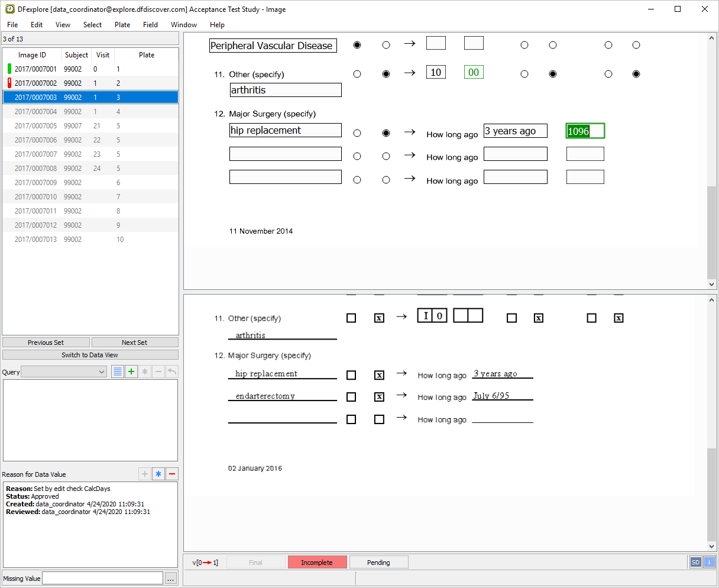Select first radio for hip replacement row
Image resolution: width=719 pixels, height=588 pixels.
point(357,133)
